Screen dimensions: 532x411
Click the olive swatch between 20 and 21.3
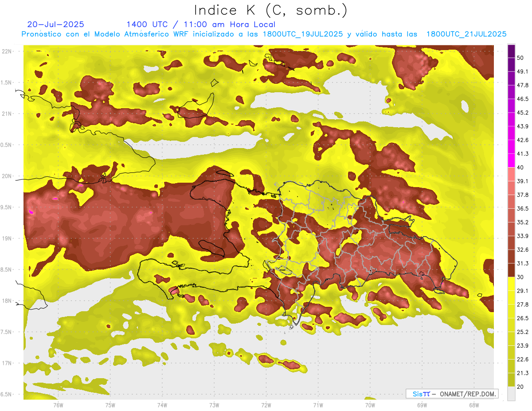pyautogui.click(x=511, y=380)
